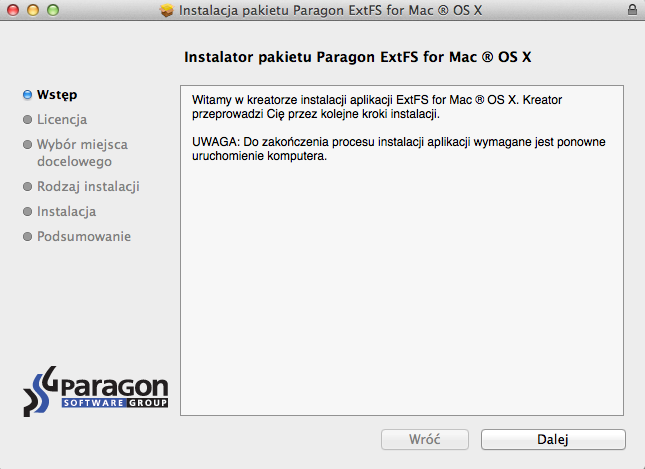Click the Paragon Software Group logo
The image size is (645, 469).
[95, 391]
